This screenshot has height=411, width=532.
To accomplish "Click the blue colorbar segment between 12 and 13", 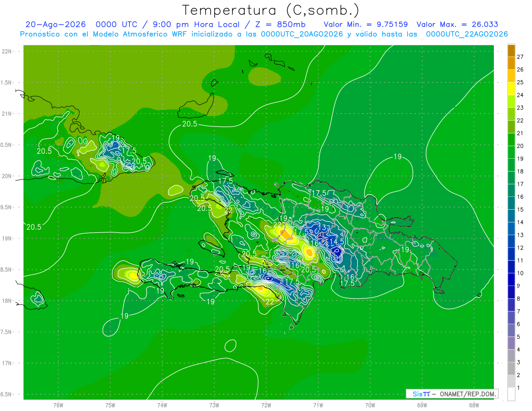I will tap(511, 241).
